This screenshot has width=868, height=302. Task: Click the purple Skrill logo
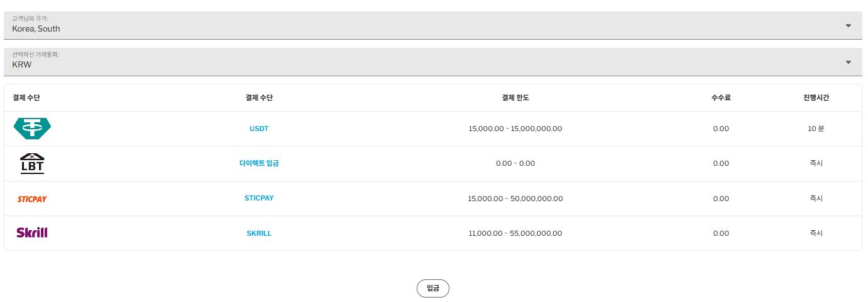click(32, 233)
